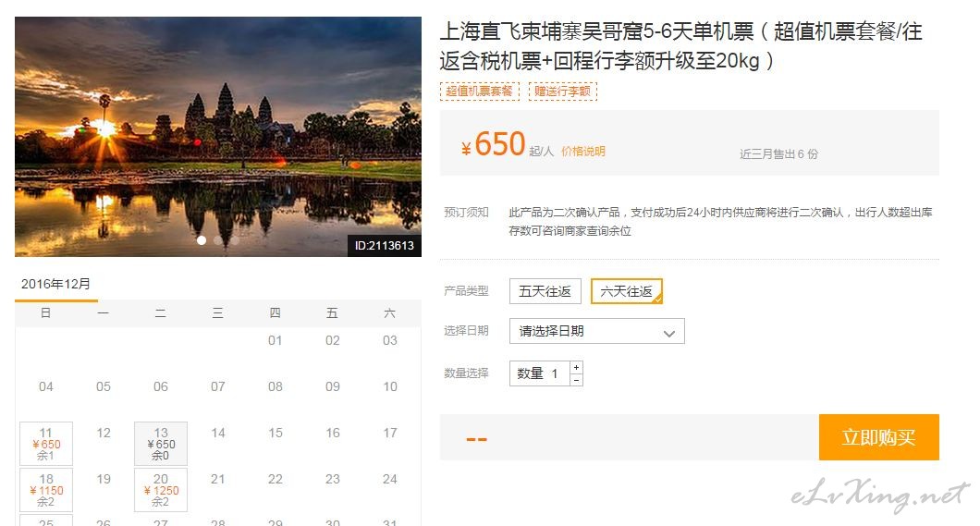Screen dimensions: 980x526
Task: Click the product title 上海直飞柬埔寨吴哥窟
Action: point(681,45)
